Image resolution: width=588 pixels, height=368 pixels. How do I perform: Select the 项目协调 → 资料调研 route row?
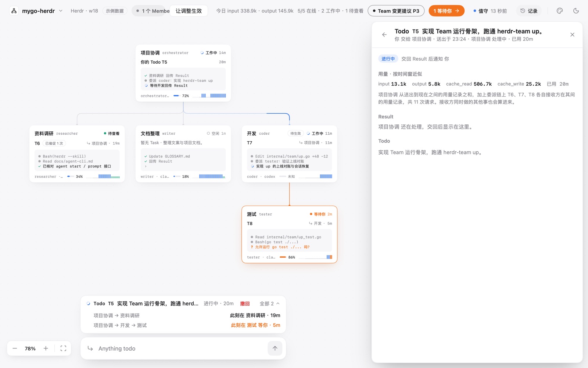tap(187, 315)
